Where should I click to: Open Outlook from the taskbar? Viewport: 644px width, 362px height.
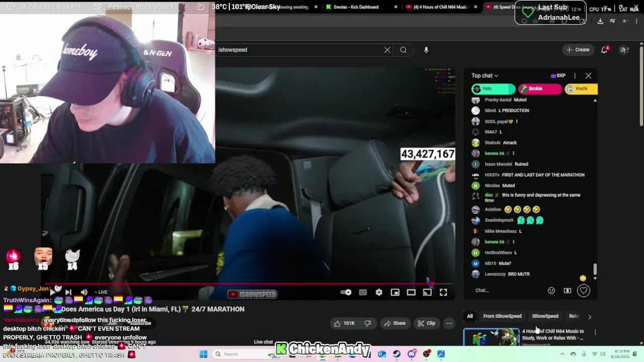[x=381, y=354]
